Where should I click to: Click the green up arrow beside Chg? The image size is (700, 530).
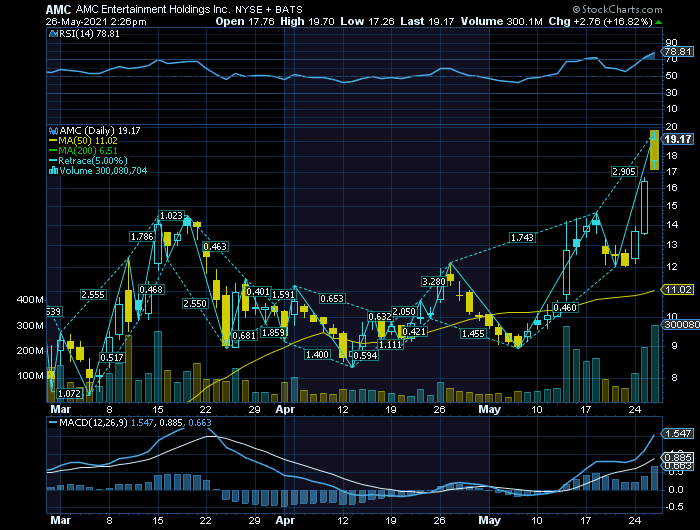click(658, 21)
